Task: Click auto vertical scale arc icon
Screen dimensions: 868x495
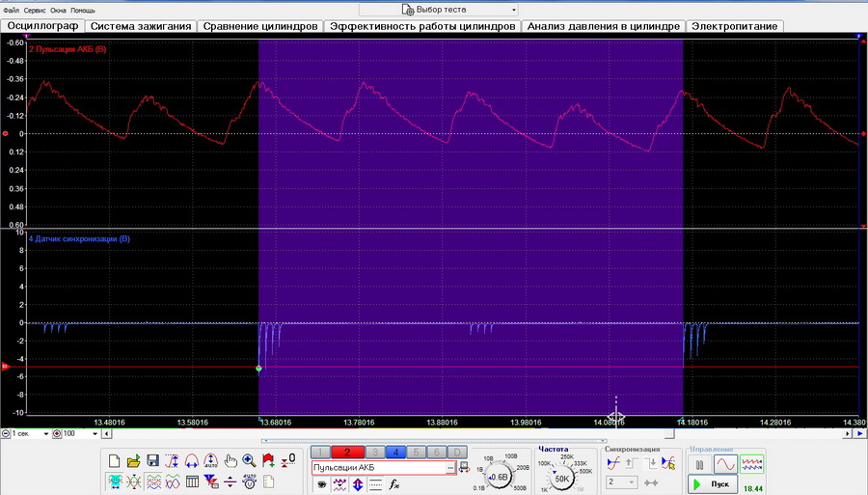Action: [x=210, y=460]
